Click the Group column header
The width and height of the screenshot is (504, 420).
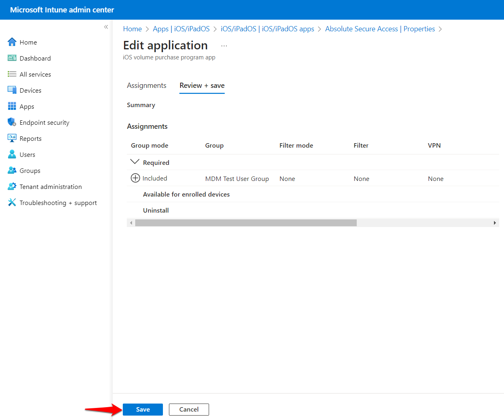click(214, 146)
